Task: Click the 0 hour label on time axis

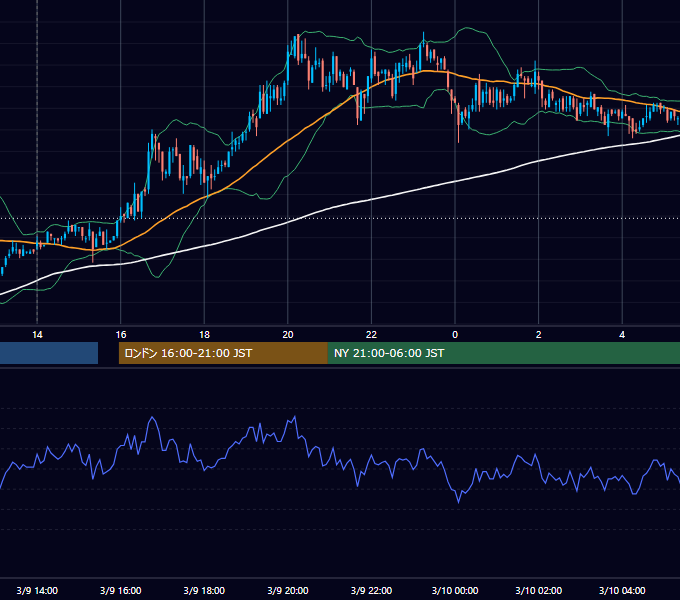Action: (455, 335)
